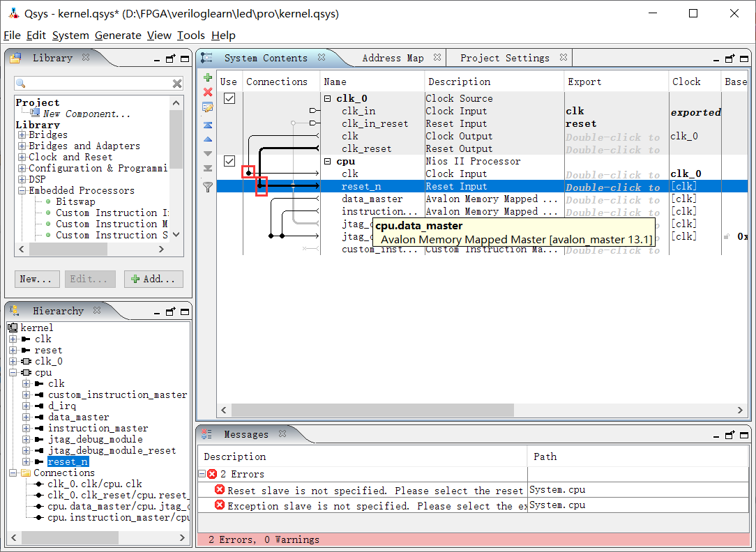Maximize the System Contents panel
This screenshot has width=756, height=552.
[x=744, y=59]
